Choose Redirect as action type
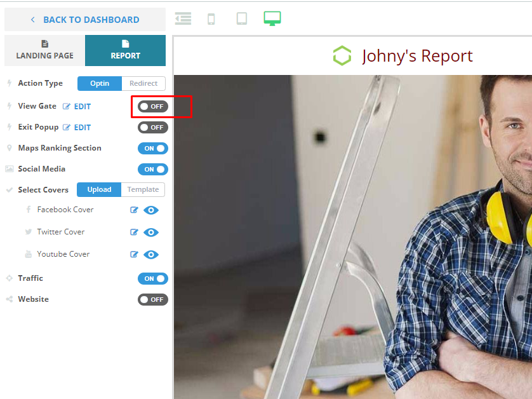This screenshot has width=532, height=399. pos(143,83)
